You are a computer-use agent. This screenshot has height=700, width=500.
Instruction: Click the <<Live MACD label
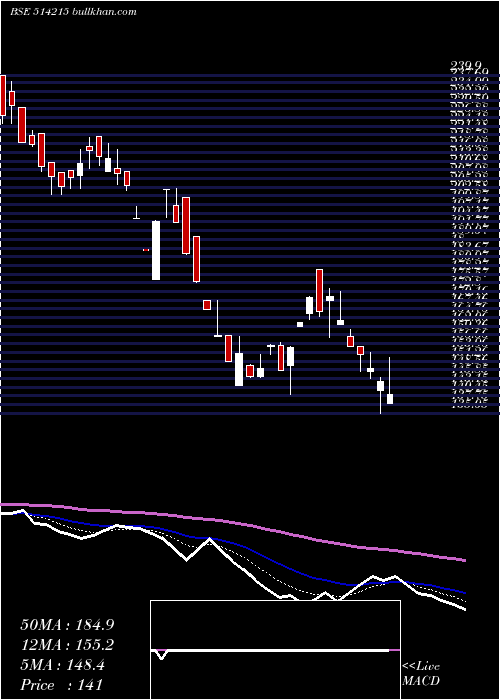(421, 674)
